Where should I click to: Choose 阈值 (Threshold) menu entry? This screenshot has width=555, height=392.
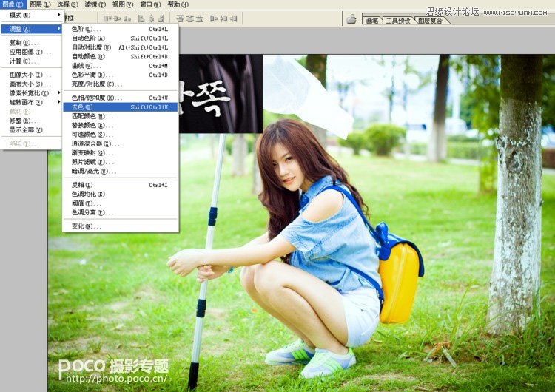121,203
